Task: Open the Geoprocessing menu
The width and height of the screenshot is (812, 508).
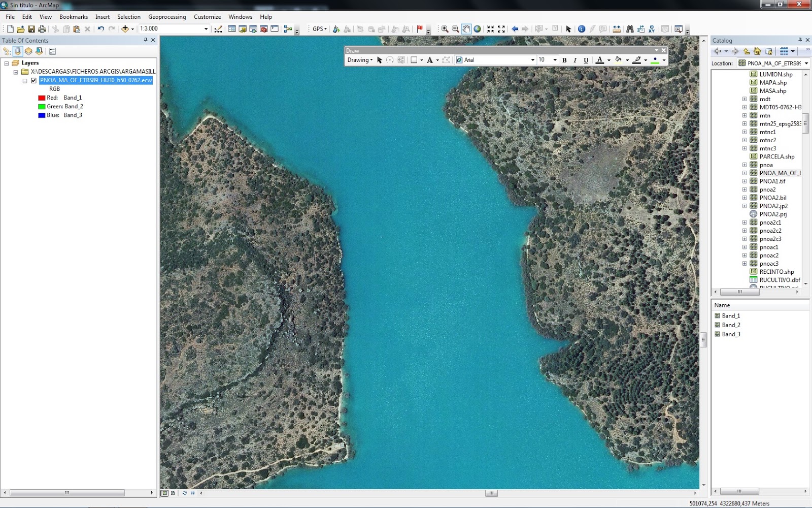Action: (167, 17)
